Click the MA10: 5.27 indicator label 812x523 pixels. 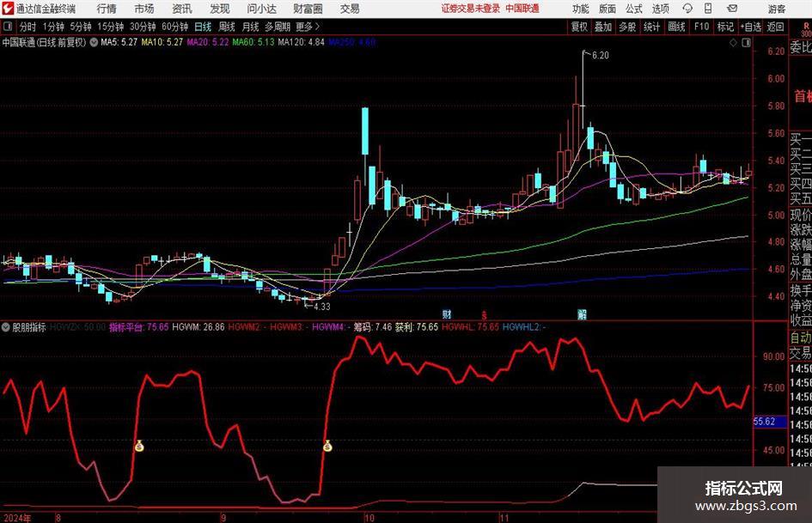click(162, 42)
